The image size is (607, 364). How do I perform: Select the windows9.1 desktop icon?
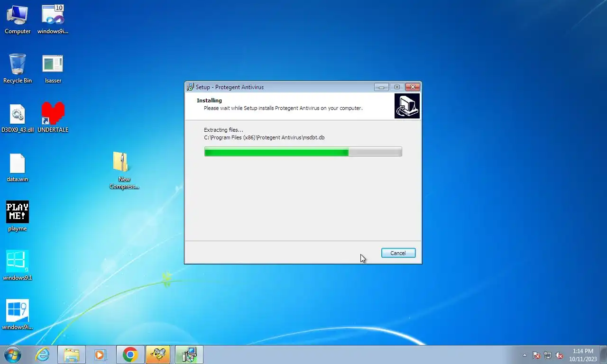pos(18,266)
